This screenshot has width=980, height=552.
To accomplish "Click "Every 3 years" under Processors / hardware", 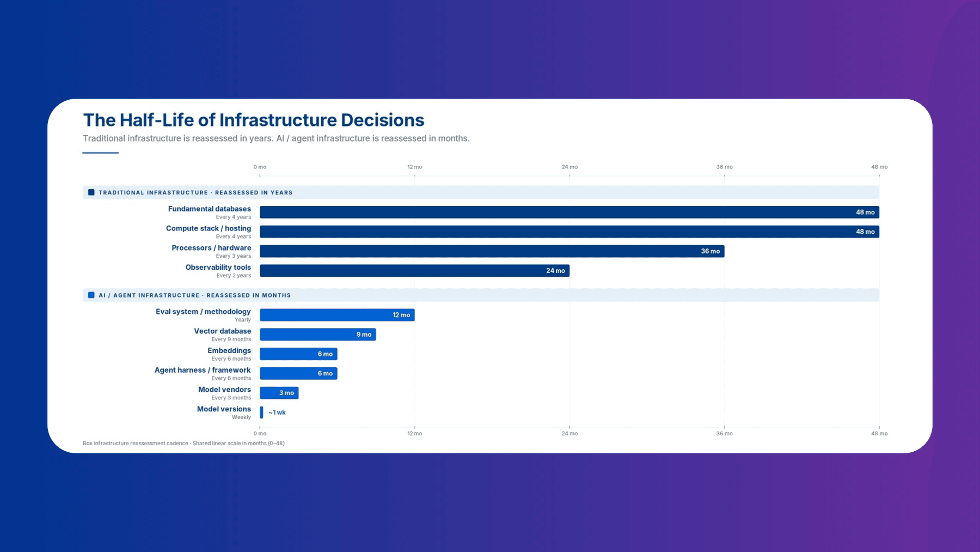I will coord(234,256).
